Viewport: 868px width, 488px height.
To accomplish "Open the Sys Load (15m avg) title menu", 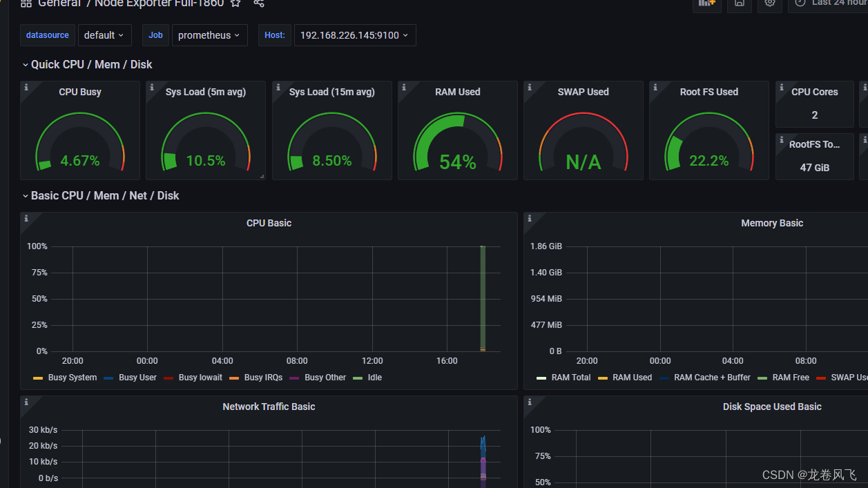I will coord(332,92).
